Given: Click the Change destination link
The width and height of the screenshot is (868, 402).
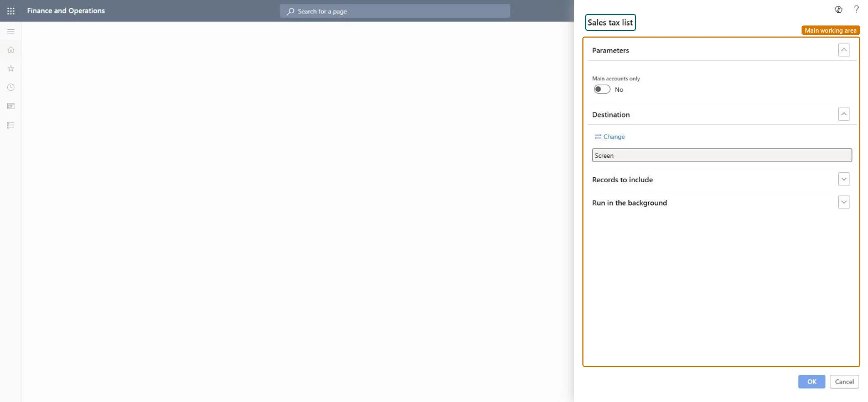Looking at the screenshot, I should click(x=609, y=137).
